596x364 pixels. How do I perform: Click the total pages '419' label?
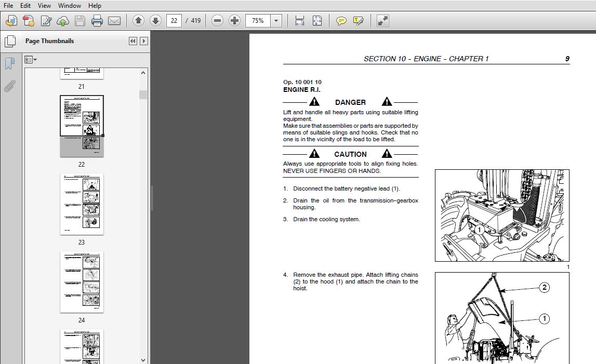coord(196,21)
